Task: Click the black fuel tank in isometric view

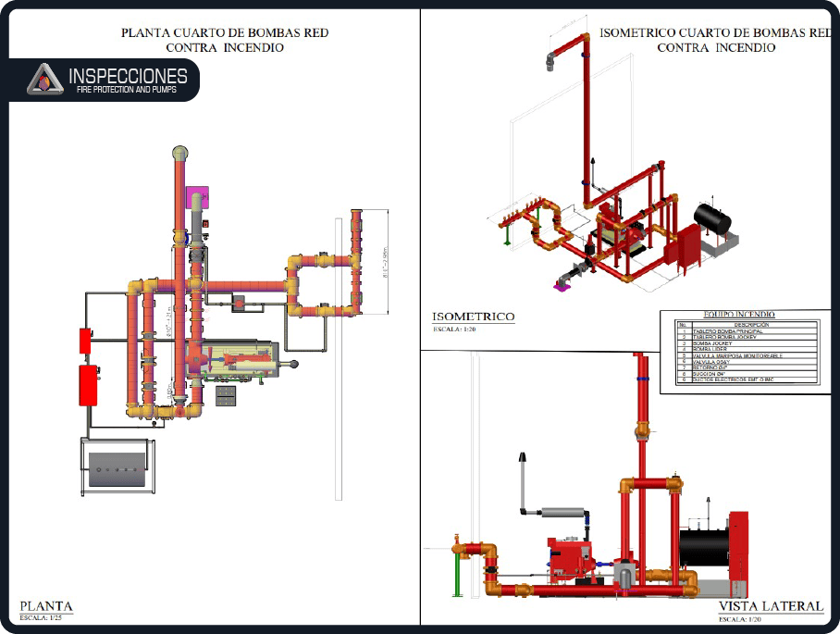Action: click(712, 220)
